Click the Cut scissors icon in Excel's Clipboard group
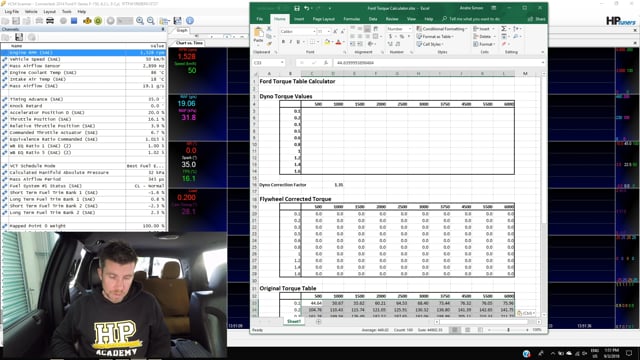This screenshot has height=360, width=640. (269, 29)
